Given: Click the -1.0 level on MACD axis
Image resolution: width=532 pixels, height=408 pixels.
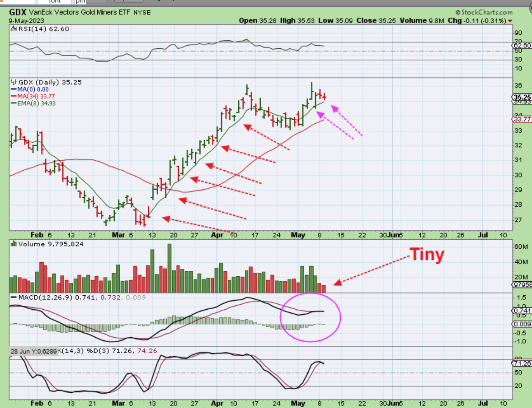Looking at the screenshot, I should [520, 342].
